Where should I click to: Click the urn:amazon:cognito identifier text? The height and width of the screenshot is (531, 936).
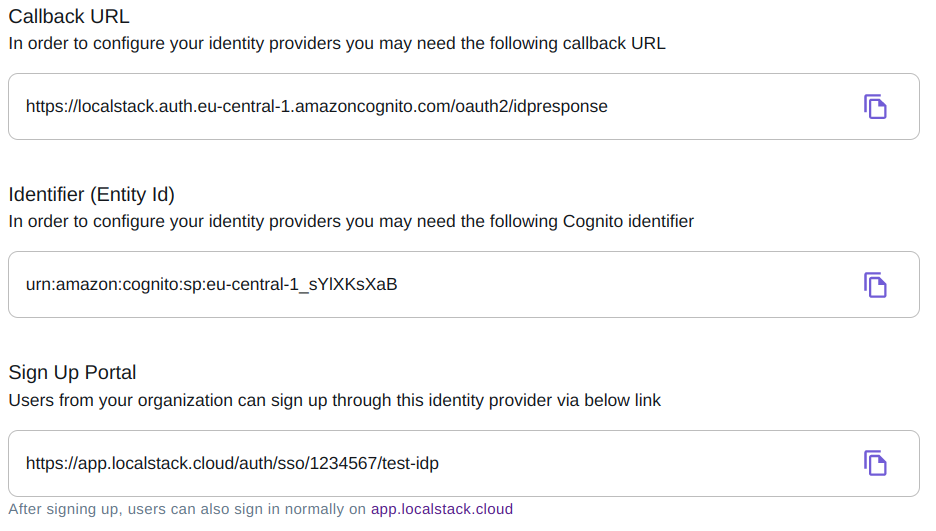tap(211, 285)
